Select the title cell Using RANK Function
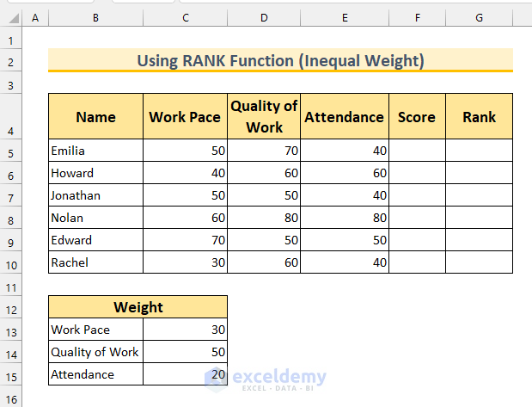Viewport: 532px width, 407px height. tap(280, 61)
